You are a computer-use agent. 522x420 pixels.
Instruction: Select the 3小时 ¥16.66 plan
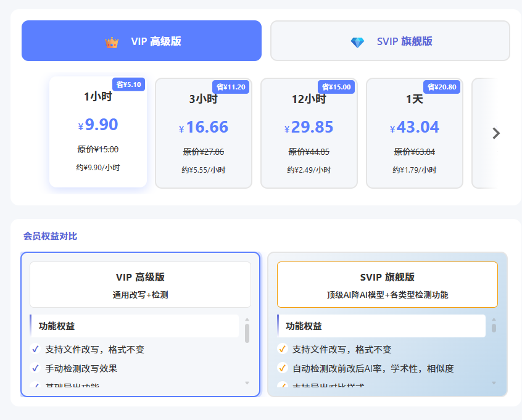pyautogui.click(x=204, y=134)
